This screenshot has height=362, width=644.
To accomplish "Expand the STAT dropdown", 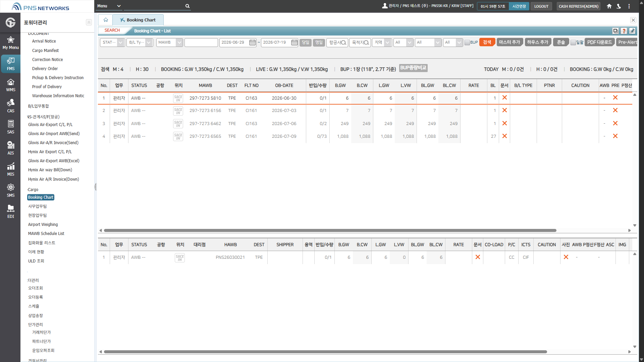I will [112, 43].
